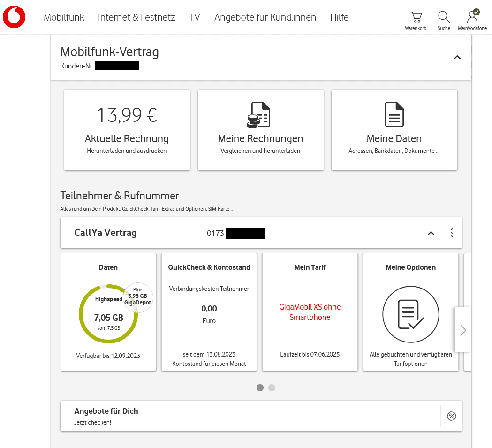Click 'Vergleichen und herunterladen' text

260,151
